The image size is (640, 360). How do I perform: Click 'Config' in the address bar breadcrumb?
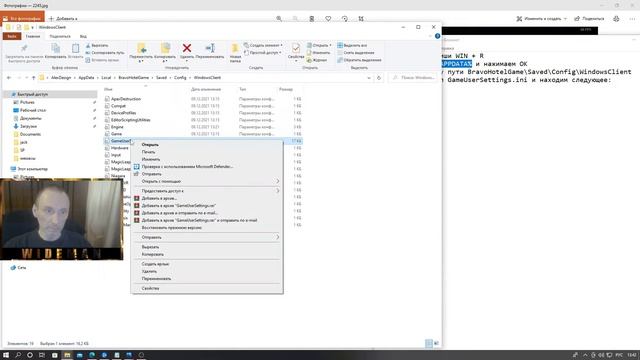click(180, 78)
